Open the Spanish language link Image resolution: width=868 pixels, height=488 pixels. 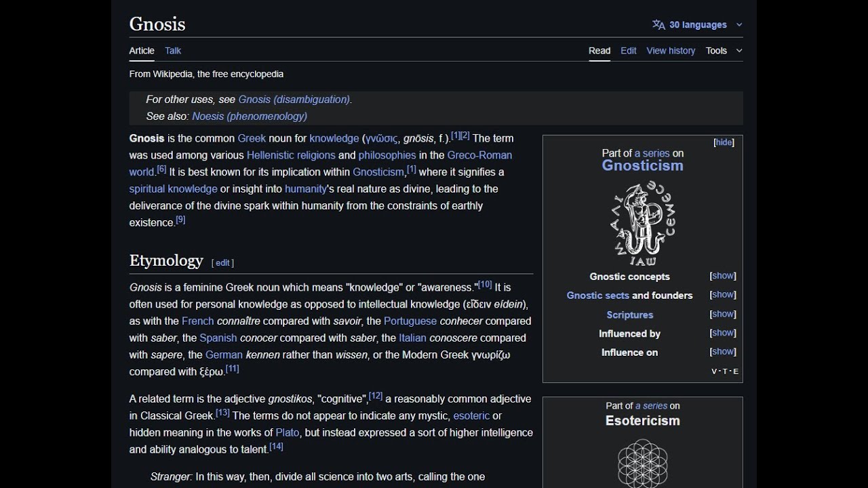(x=218, y=338)
